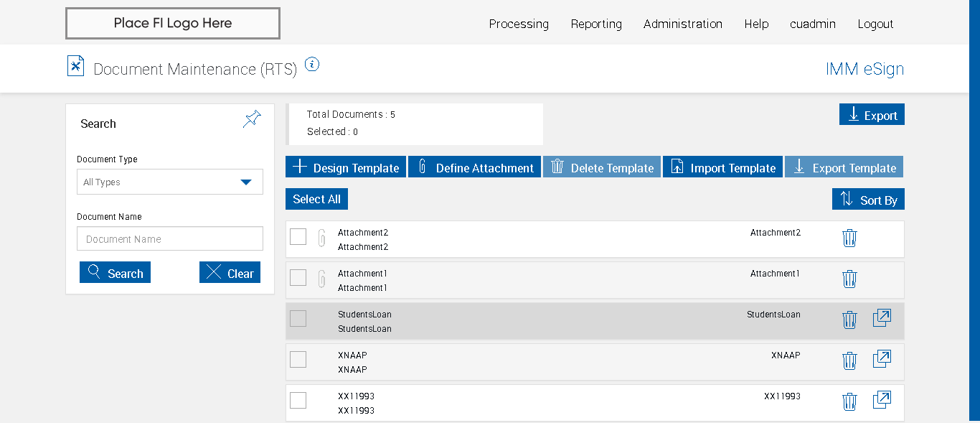Delete Attachment2 with its trash icon
This screenshot has height=423, width=980.
[849, 238]
